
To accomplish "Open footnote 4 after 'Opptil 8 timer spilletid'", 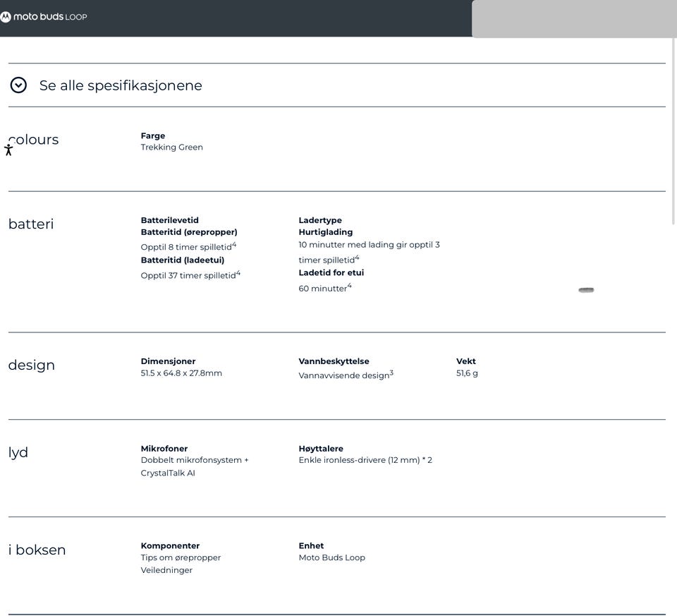I will pos(234,244).
